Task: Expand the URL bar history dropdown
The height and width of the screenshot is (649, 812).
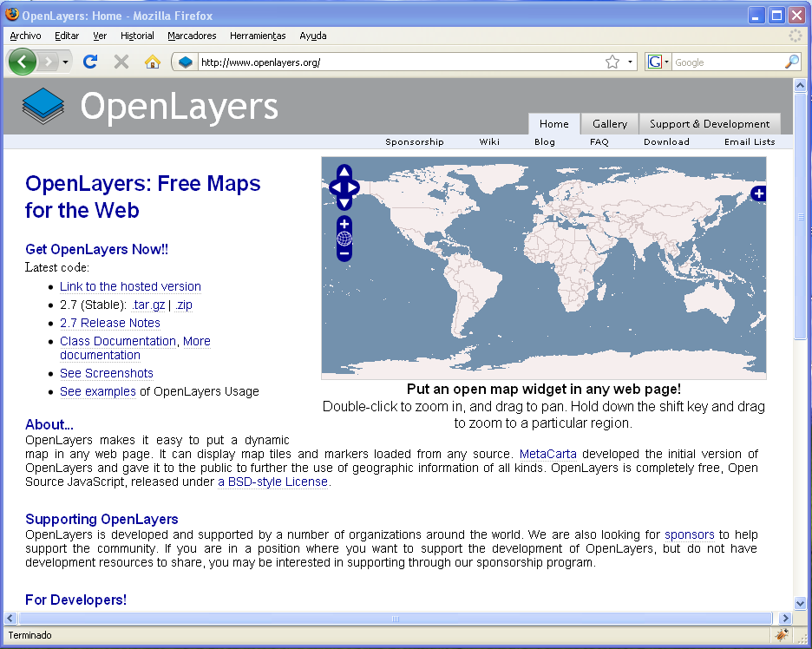Action: click(x=631, y=62)
